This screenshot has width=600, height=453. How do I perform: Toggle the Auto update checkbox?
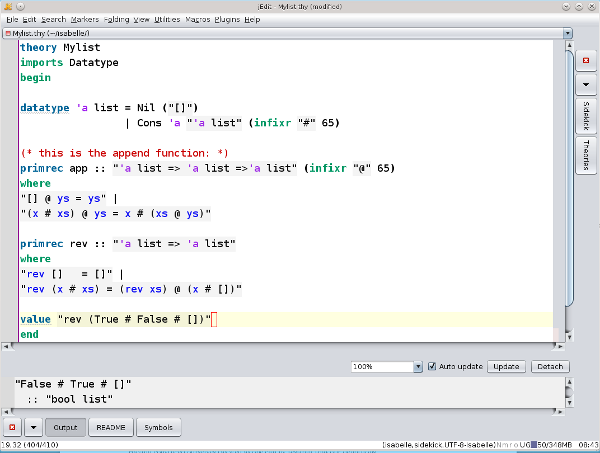[432, 367]
